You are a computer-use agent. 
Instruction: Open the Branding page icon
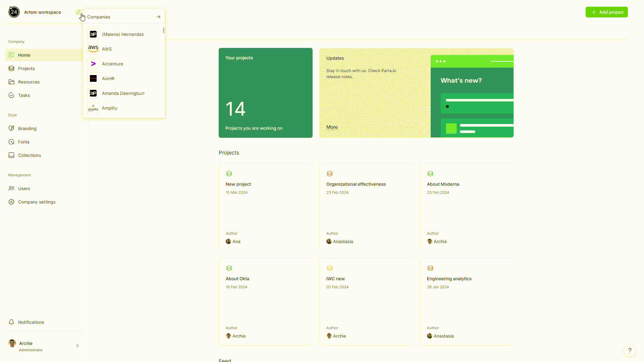click(x=11, y=128)
